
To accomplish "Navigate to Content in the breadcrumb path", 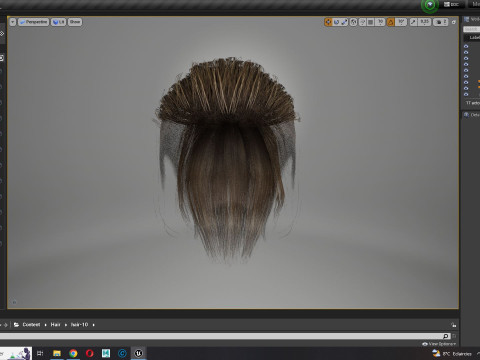I will [31, 325].
